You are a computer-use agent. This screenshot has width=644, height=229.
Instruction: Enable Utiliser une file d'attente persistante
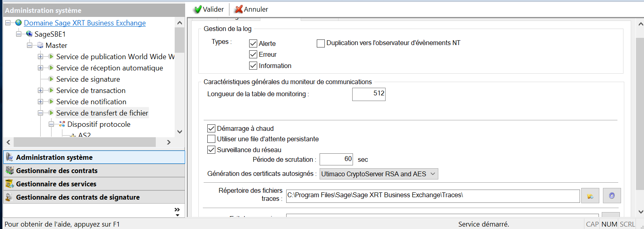coord(211,139)
